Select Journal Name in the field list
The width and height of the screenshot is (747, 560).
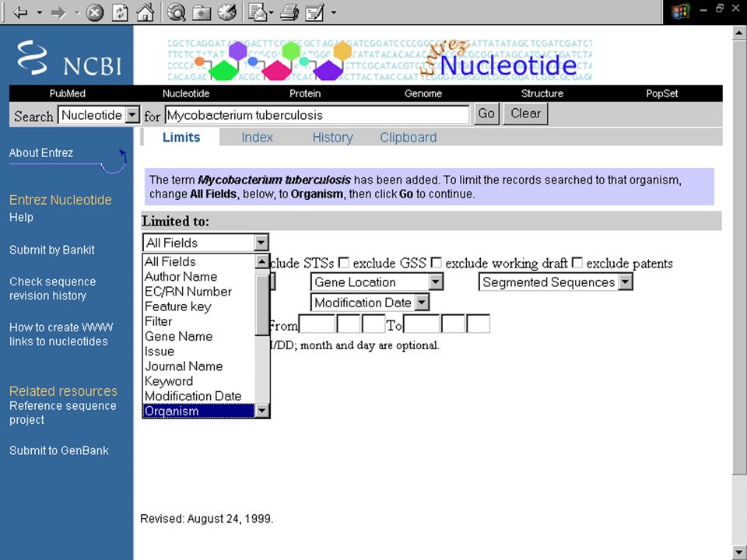point(199,366)
